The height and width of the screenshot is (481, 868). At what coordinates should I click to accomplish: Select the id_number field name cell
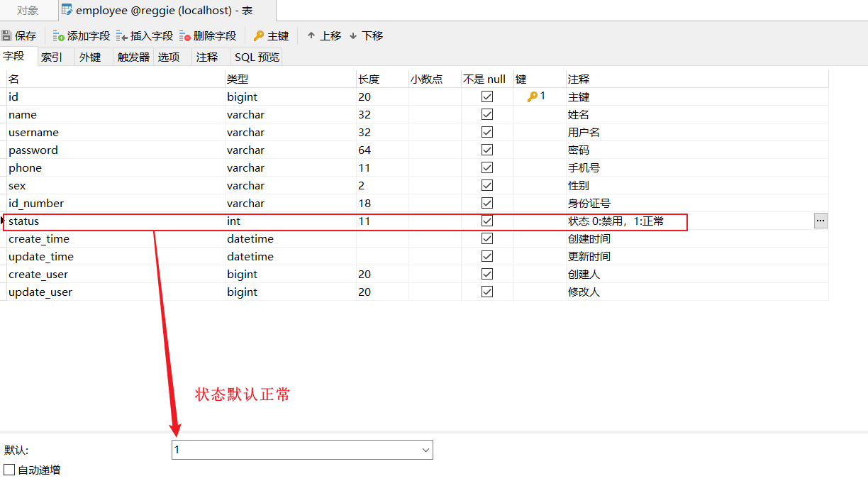(x=116, y=203)
